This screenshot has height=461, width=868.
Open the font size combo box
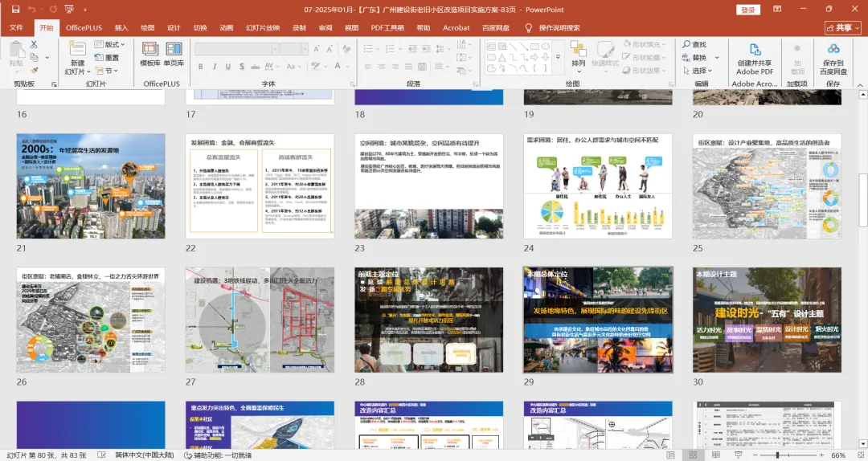coord(294,49)
